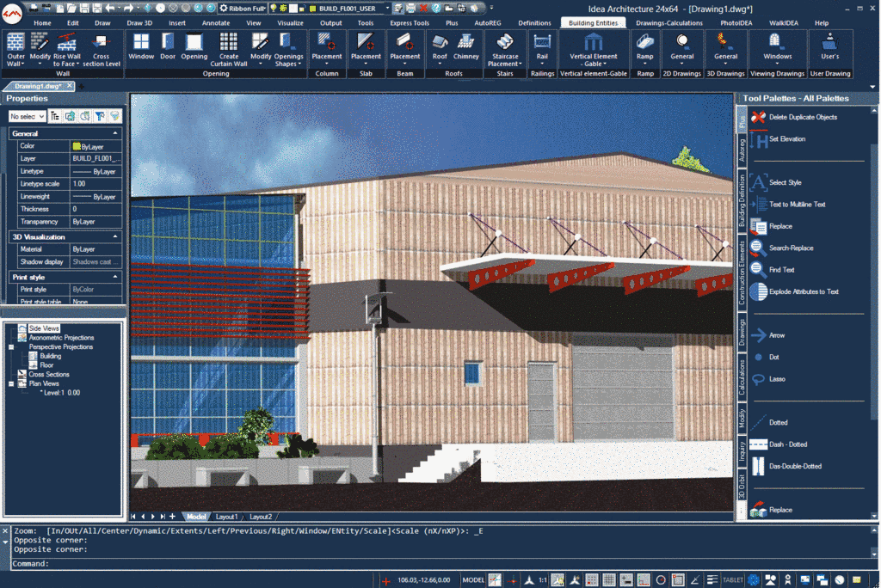Open the Building Definition palette tab

tap(742, 200)
